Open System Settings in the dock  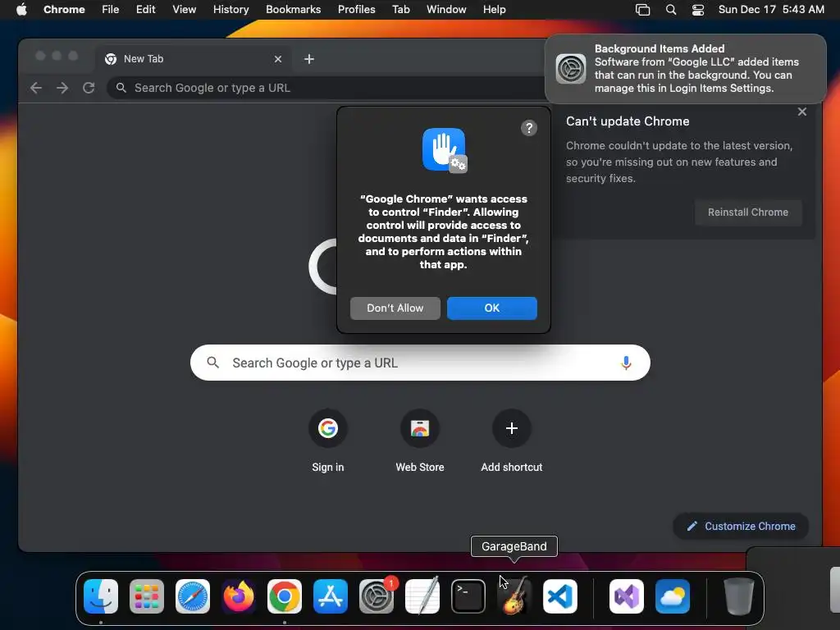point(377,596)
